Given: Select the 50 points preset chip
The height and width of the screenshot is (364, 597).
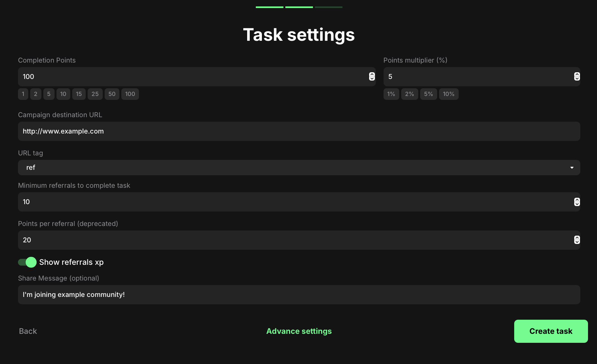Looking at the screenshot, I should (x=112, y=94).
